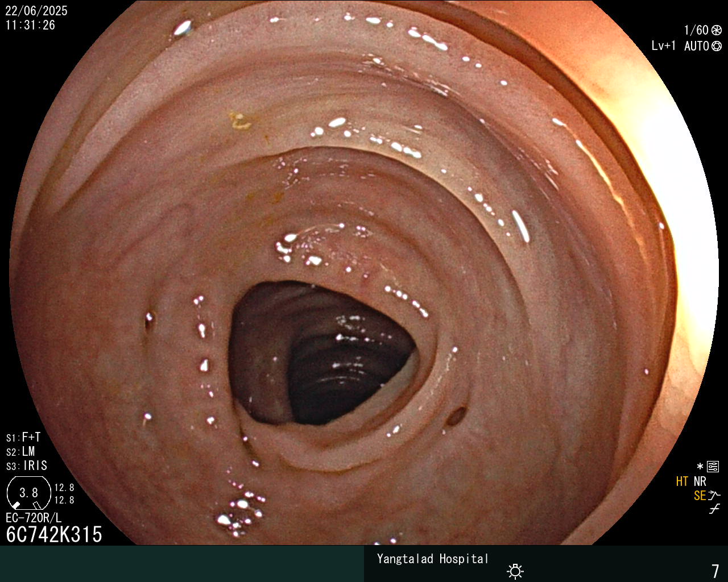728x582 pixels.
Task: Open the slider settings panel icon
Action: 713,467
